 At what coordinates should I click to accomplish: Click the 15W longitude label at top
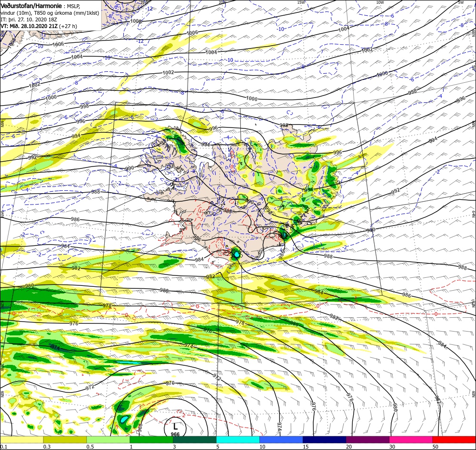(301, 2)
